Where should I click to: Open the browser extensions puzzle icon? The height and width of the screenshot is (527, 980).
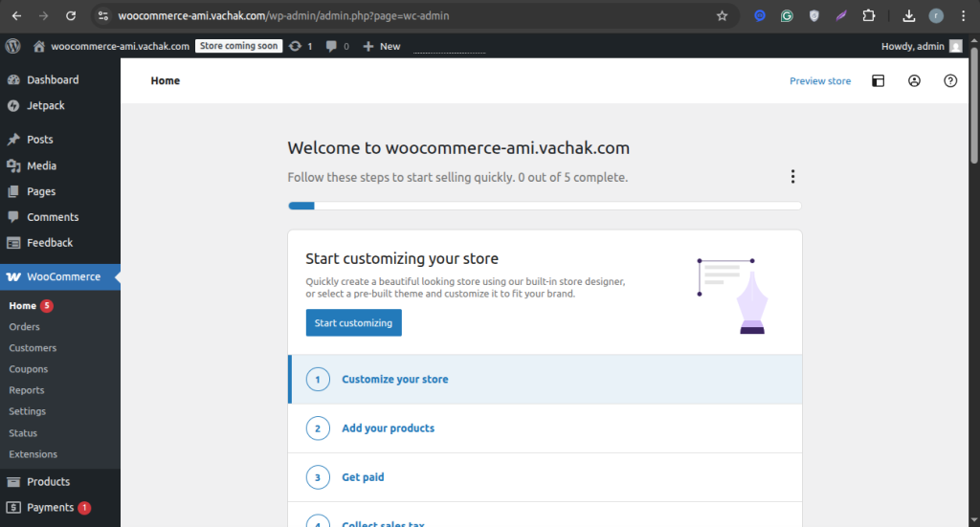point(869,15)
